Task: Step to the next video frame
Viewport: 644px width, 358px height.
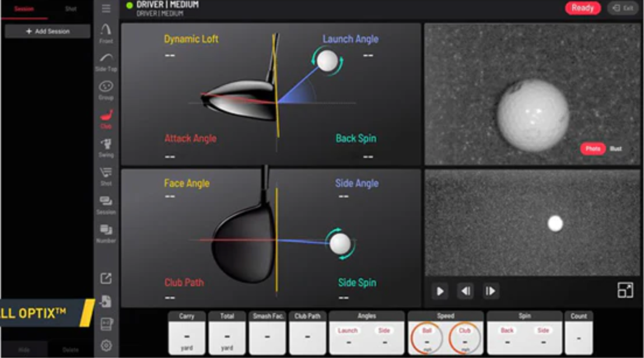Action: click(491, 291)
